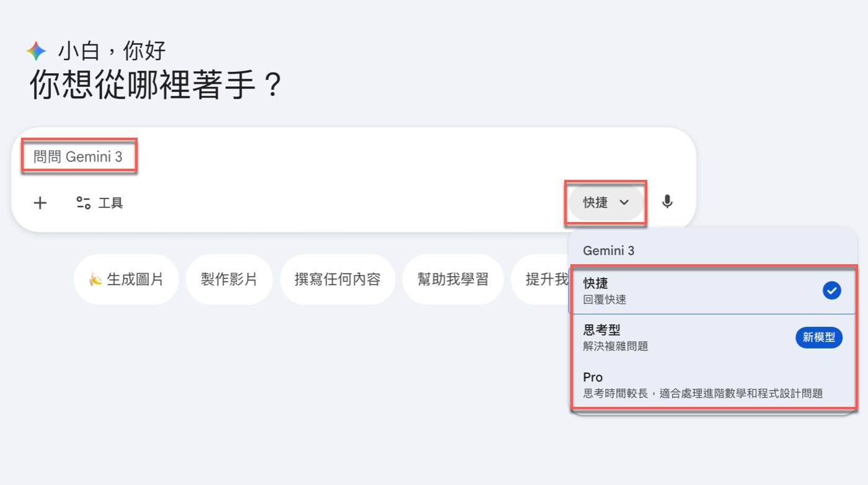868x485 pixels.
Task: Click the plus icon to attach files
Action: 40,202
